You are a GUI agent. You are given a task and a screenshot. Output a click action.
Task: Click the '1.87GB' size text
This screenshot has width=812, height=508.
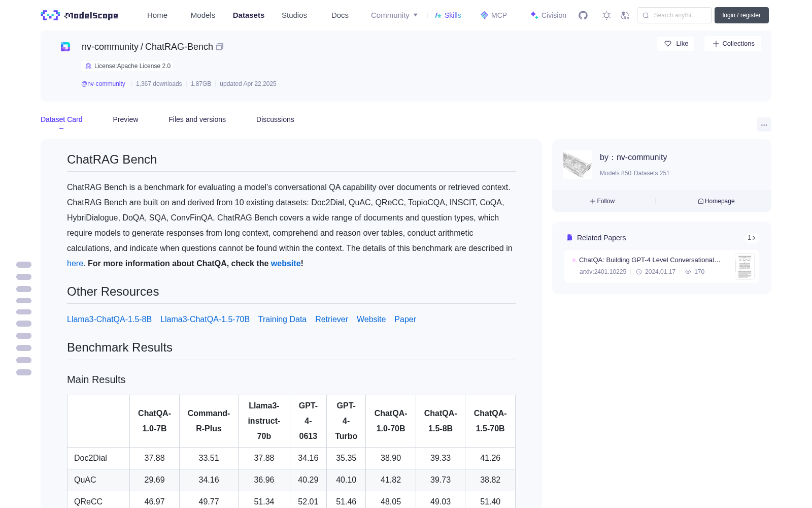(x=201, y=84)
